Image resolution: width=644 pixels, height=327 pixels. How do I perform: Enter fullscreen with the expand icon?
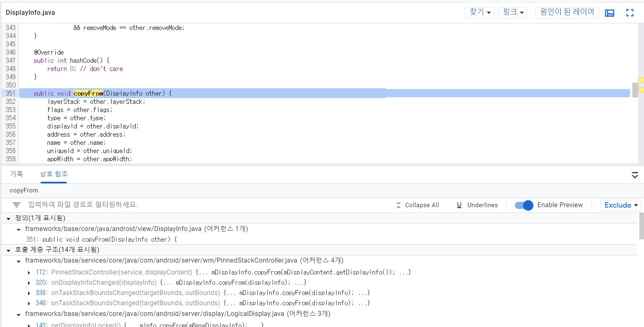630,13
